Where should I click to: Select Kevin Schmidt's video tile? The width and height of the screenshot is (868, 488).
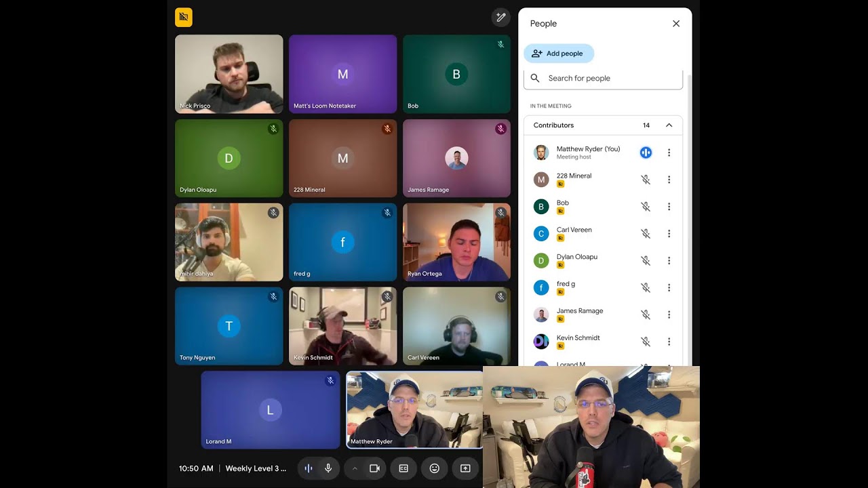[343, 326]
